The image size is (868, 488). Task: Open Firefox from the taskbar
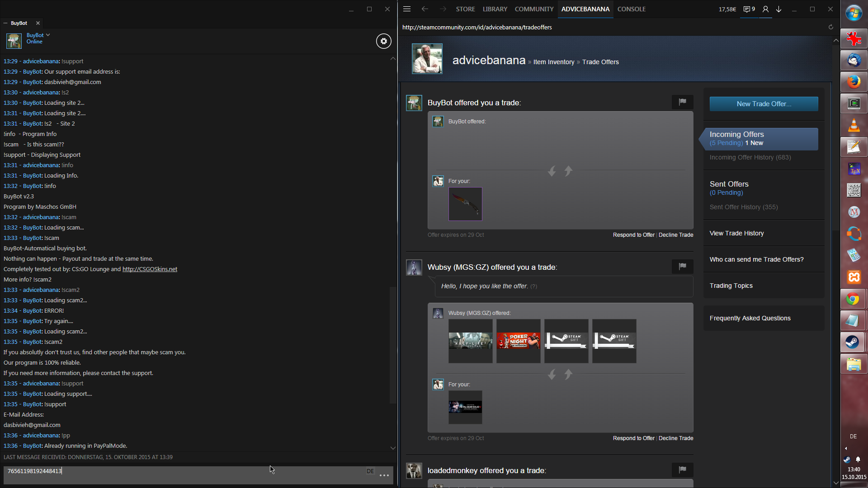(x=854, y=82)
